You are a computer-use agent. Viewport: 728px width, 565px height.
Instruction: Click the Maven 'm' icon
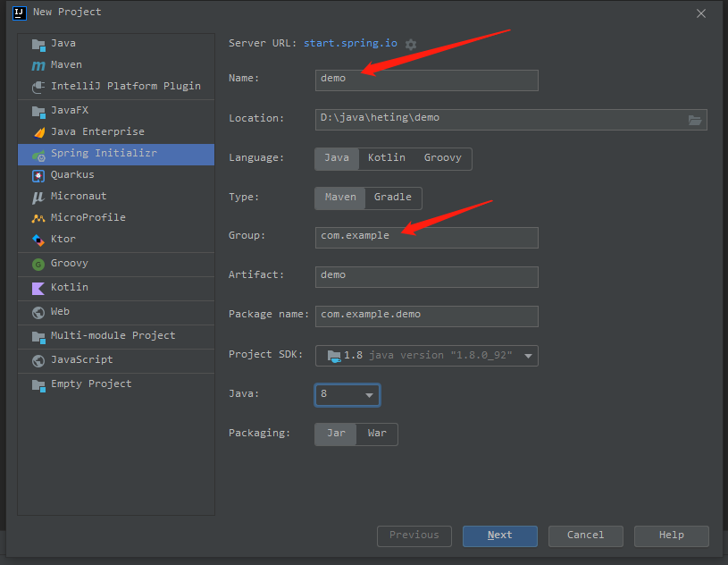click(x=38, y=65)
